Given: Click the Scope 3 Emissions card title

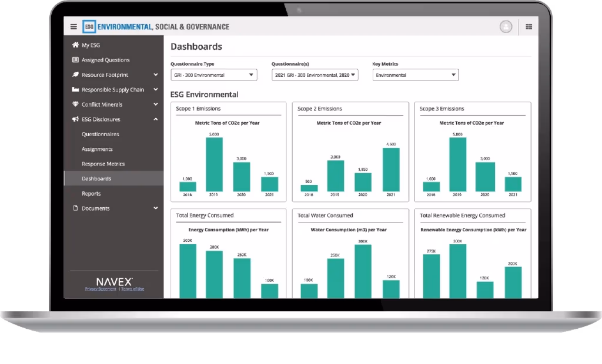Looking at the screenshot, I should coord(442,109).
